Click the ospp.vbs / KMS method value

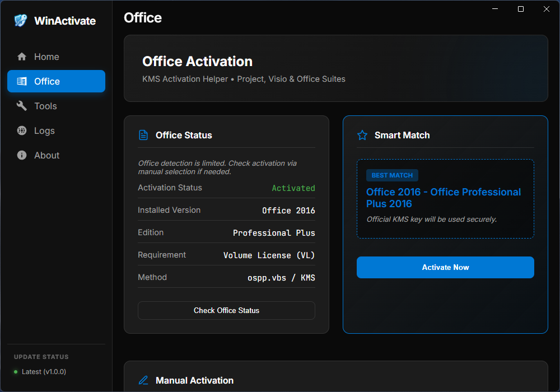coord(281,278)
